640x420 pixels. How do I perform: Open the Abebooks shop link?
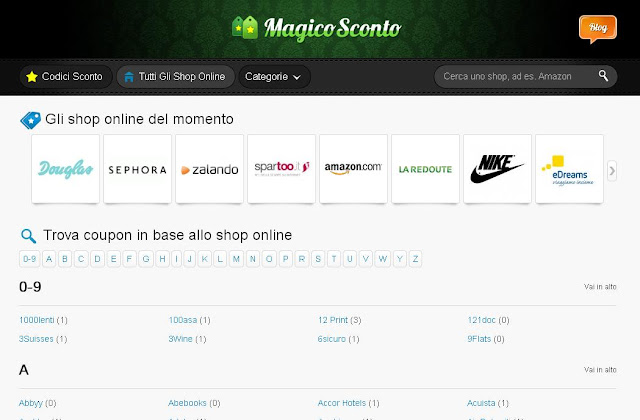tap(187, 403)
